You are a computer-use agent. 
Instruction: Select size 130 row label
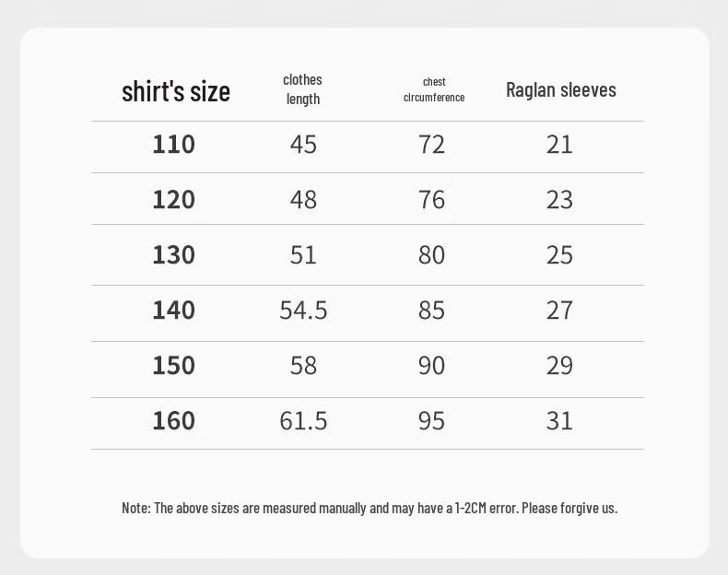coord(173,254)
